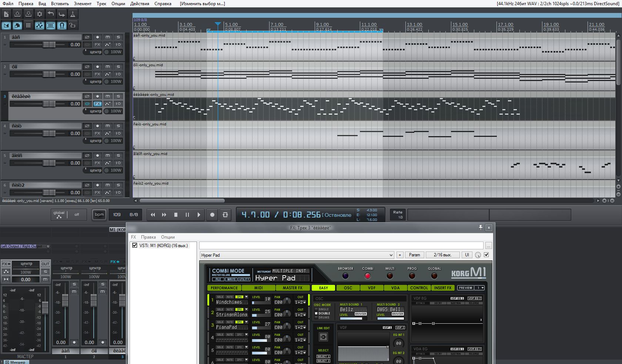Open the Файл menu
Image resolution: width=622 pixels, height=364 pixels.
pyautogui.click(x=8, y=4)
